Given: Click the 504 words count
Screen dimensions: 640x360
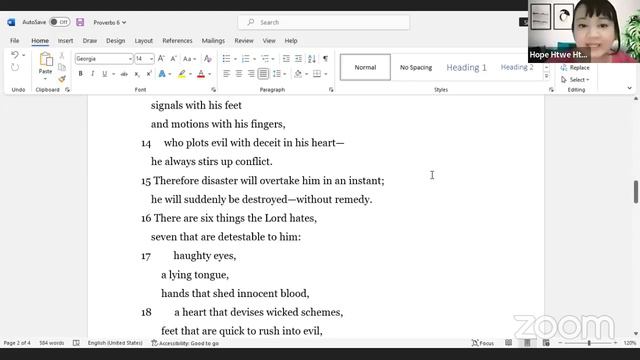Looking at the screenshot, I should [x=51, y=343].
